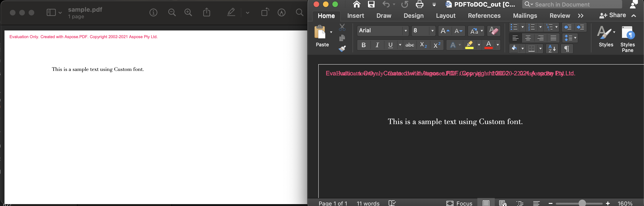Image resolution: width=644 pixels, height=206 pixels.
Task: Click the Search in Document field
Action: (x=575, y=4)
